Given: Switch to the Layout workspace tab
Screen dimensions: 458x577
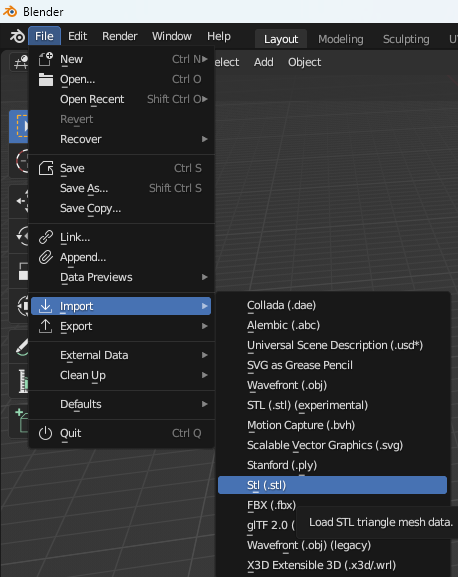Looking at the screenshot, I should 281,39.
